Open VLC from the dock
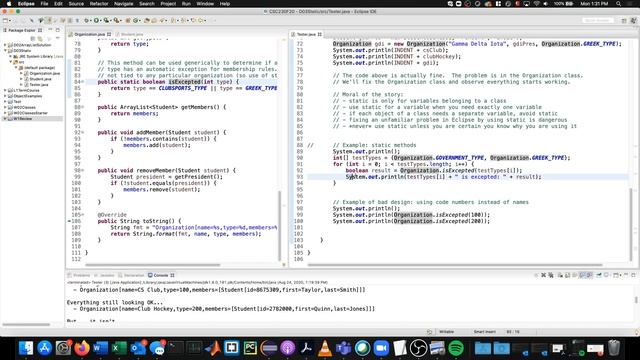 click(325, 348)
